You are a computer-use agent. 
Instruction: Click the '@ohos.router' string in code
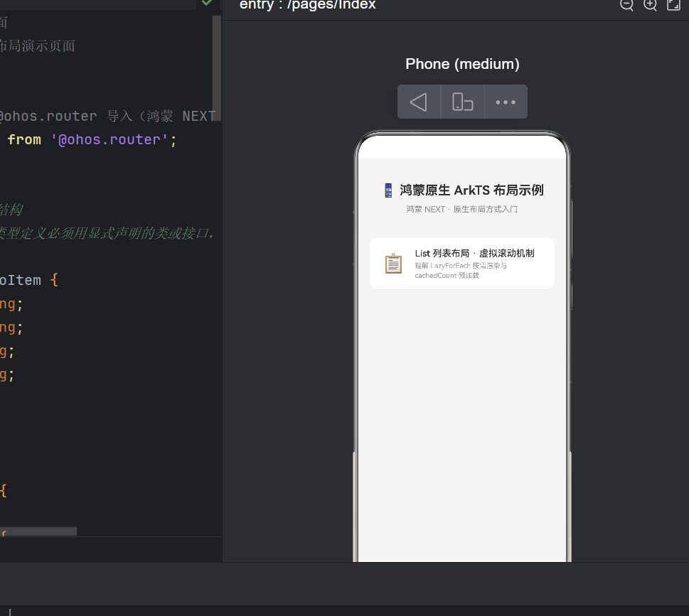[x=110, y=140]
